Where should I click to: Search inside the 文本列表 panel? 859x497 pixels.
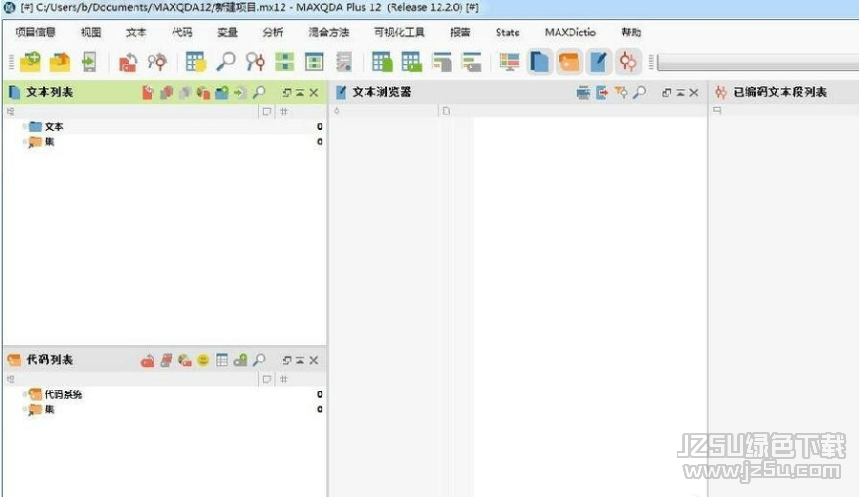click(x=259, y=93)
